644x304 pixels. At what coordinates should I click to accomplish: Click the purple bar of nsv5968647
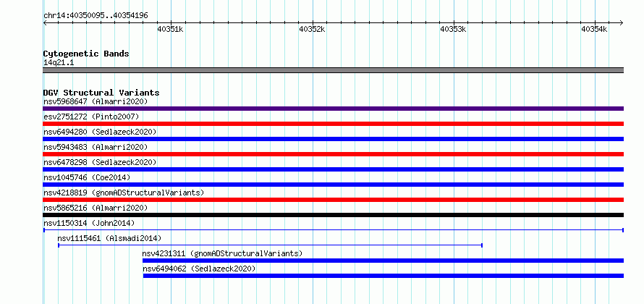(333, 109)
